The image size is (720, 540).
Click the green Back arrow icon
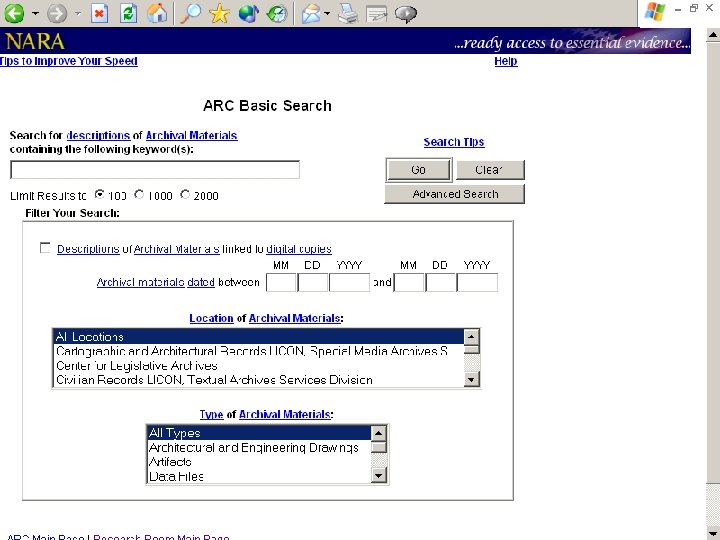click(x=14, y=13)
